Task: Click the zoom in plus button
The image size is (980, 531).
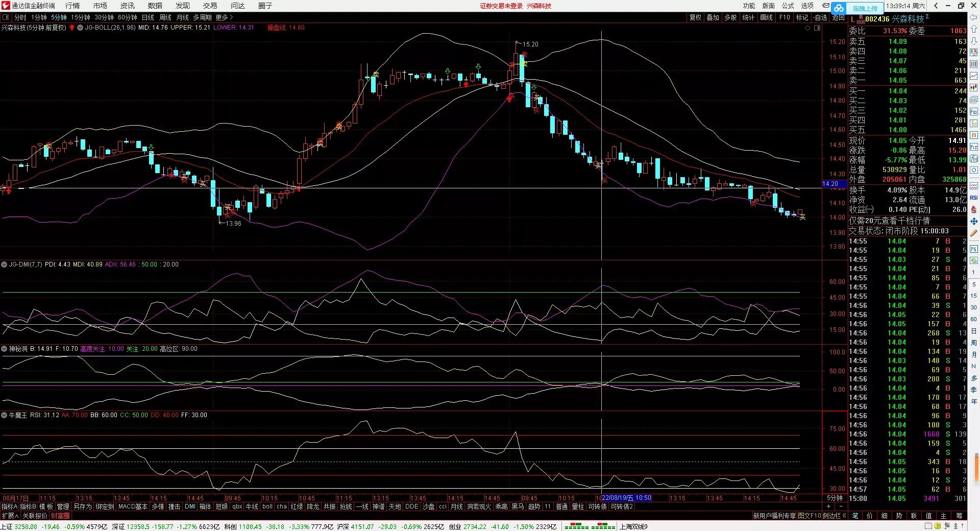Action: [x=828, y=506]
